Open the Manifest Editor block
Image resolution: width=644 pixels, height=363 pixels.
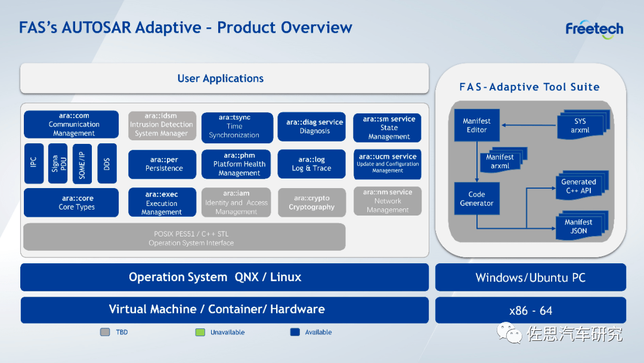click(x=476, y=125)
